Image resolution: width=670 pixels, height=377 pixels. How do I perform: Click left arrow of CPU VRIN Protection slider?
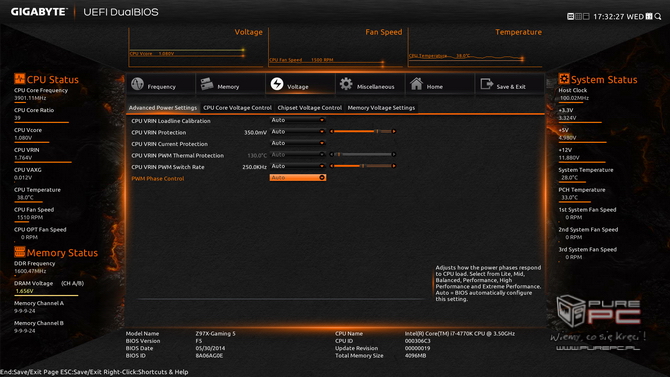331,132
